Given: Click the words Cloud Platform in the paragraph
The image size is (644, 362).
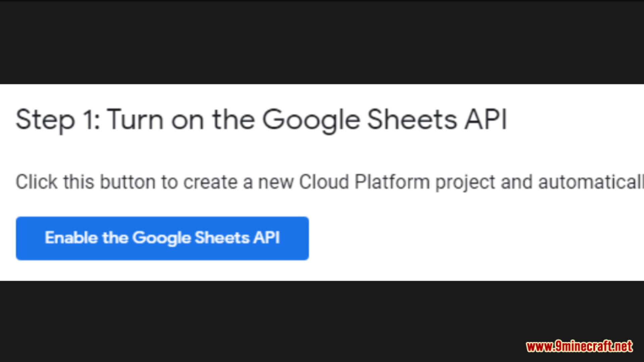Looking at the screenshot, I should pyautogui.click(x=364, y=182).
